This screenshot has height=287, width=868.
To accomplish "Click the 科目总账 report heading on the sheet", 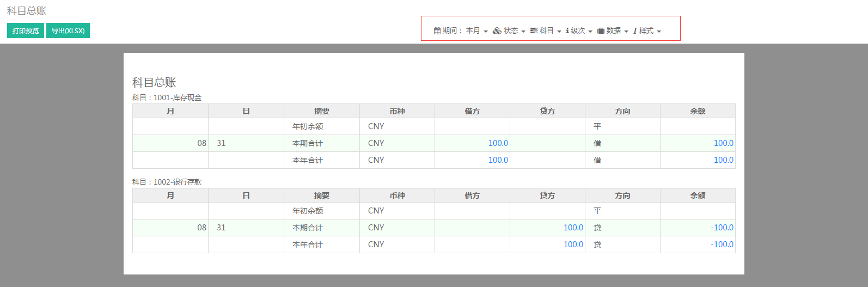I will (x=154, y=82).
